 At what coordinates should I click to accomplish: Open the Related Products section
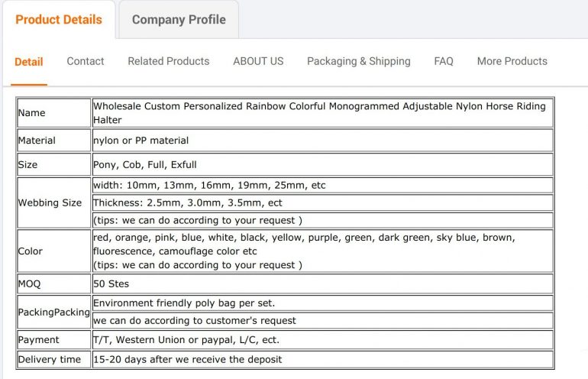[169, 61]
